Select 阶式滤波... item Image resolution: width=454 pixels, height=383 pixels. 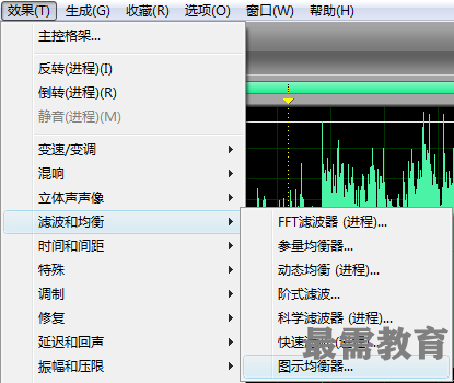tap(347, 294)
